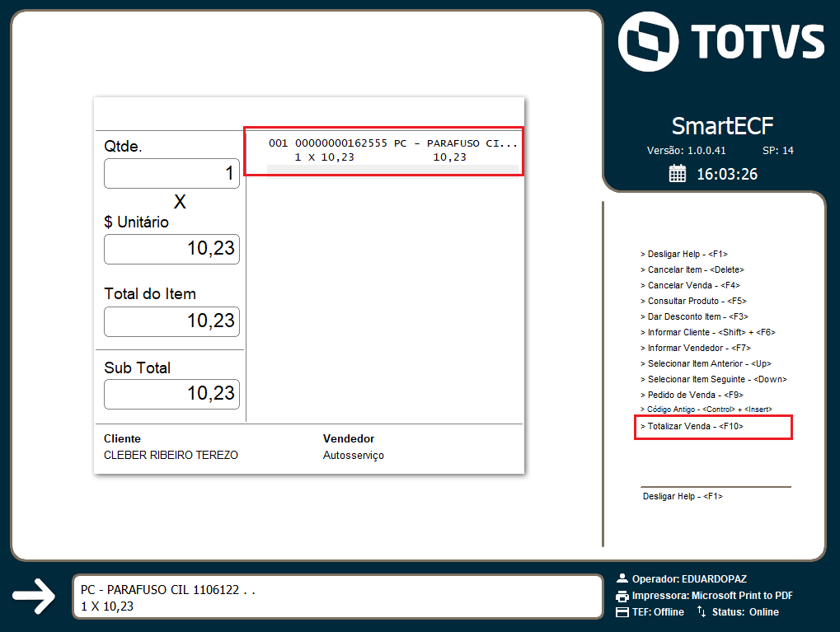This screenshot has height=632, width=840.
Task: Click the Vendedor label
Action: click(x=348, y=438)
